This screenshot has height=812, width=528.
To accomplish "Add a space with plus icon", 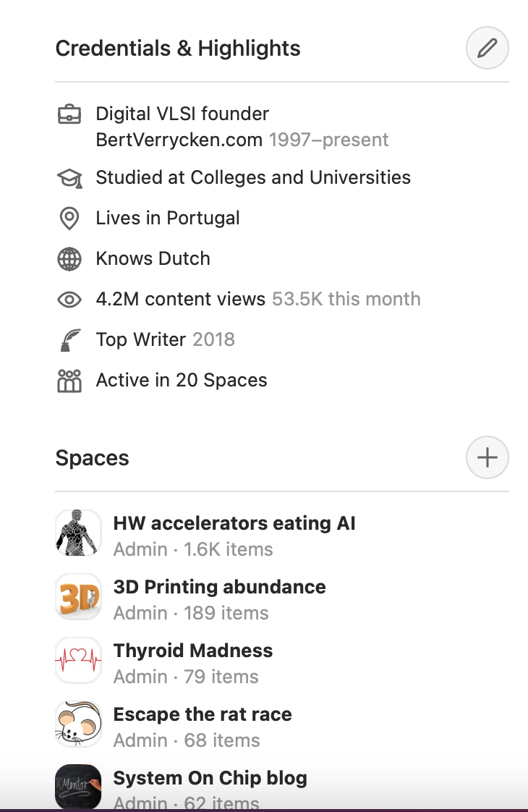I will (x=487, y=457).
